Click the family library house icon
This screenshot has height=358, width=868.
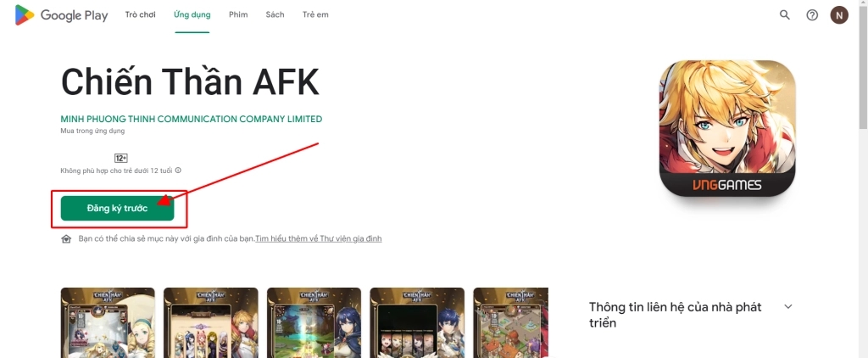click(x=66, y=239)
